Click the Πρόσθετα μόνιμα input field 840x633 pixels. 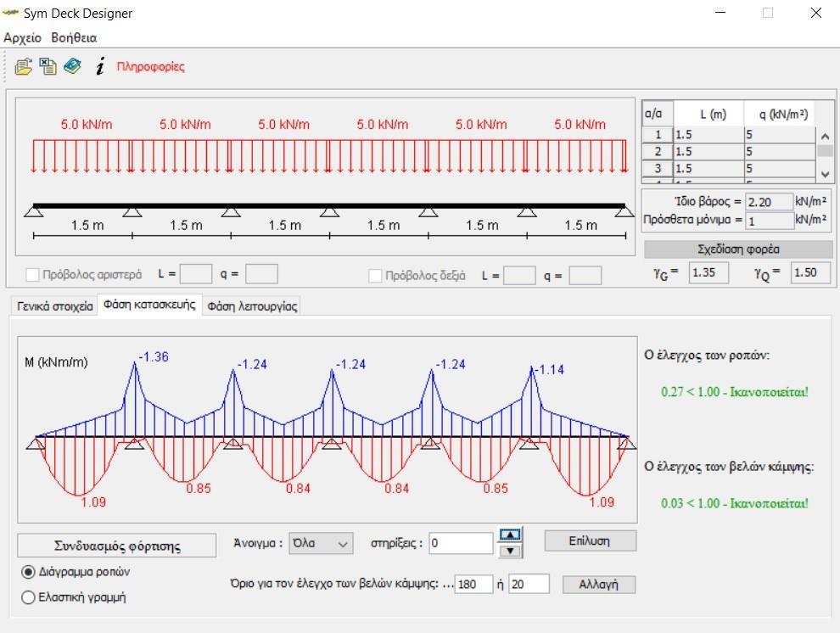click(x=769, y=221)
